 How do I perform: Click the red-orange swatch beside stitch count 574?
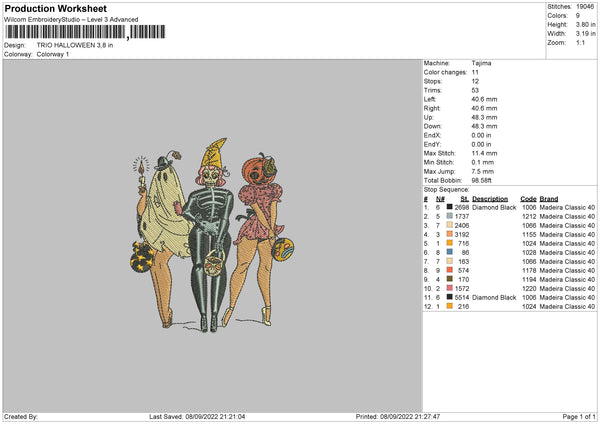pyautogui.click(x=450, y=270)
